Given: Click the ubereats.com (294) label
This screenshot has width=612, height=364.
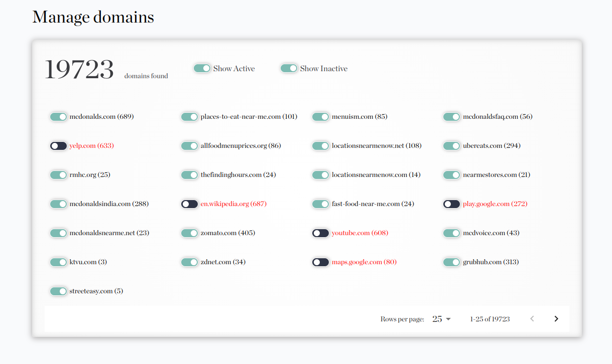Looking at the screenshot, I should point(492,146).
